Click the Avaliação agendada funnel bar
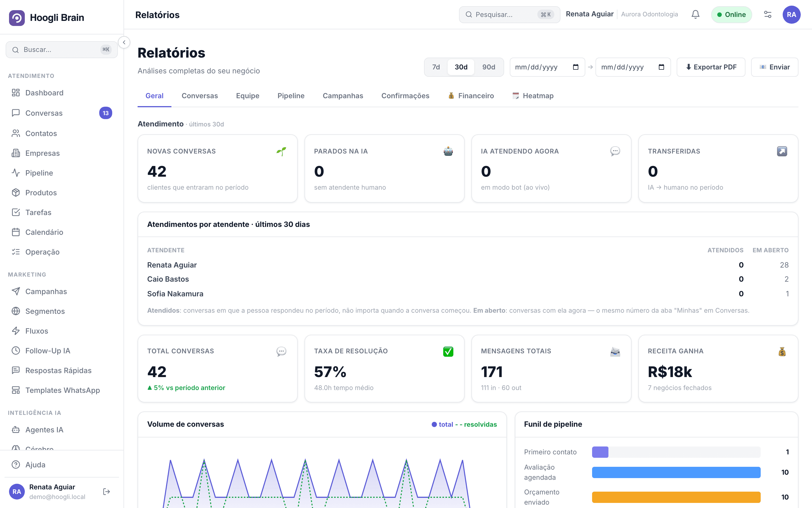812x508 pixels. click(x=676, y=472)
